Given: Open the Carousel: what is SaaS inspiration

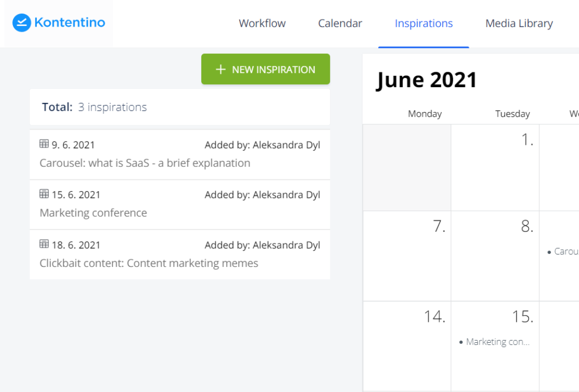Looking at the screenshot, I should click(x=145, y=163).
